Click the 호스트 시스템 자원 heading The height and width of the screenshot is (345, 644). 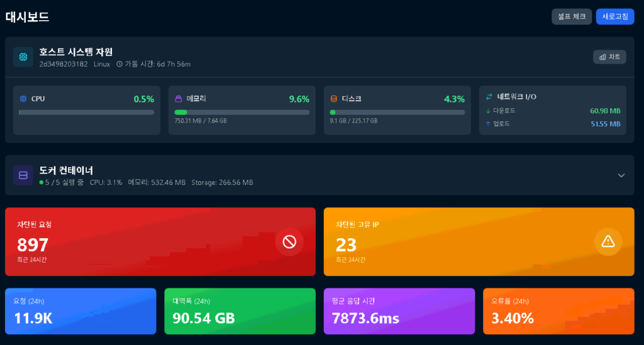76,52
